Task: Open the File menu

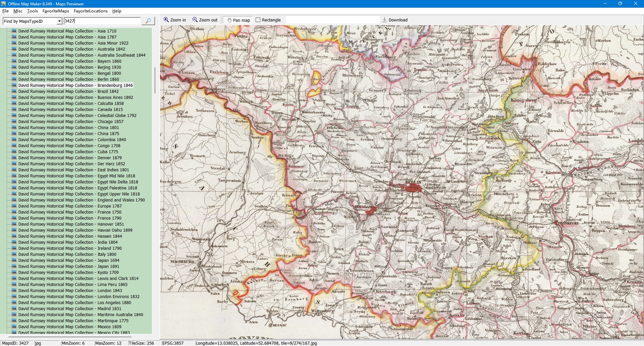Action: click(5, 11)
